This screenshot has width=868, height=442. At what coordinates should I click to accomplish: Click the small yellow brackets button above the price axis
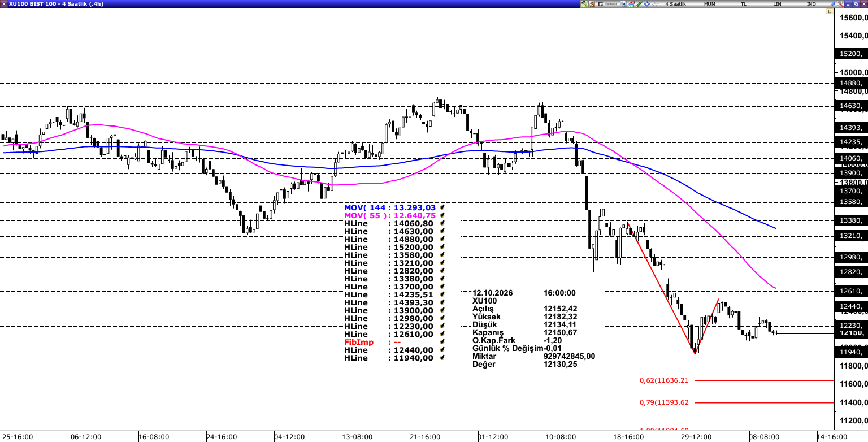830,11
